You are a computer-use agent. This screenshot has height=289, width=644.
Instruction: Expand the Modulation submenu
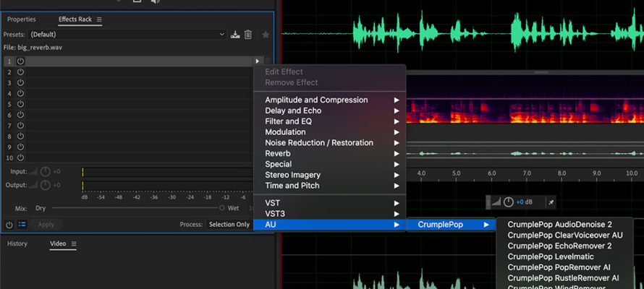coord(329,132)
